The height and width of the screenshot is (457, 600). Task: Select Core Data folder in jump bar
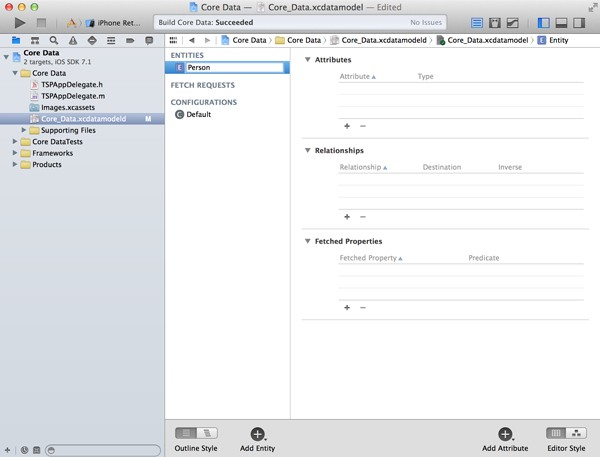pyautogui.click(x=298, y=40)
